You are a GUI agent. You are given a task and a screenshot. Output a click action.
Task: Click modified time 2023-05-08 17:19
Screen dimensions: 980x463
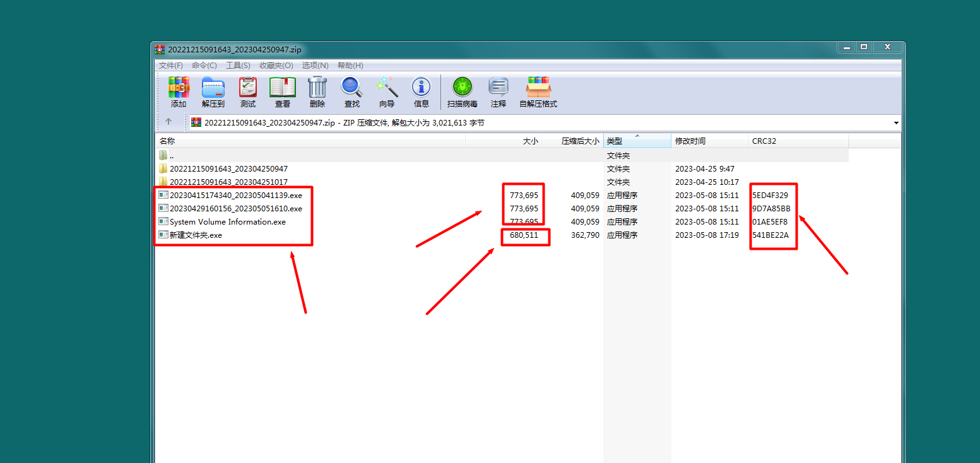tap(707, 235)
